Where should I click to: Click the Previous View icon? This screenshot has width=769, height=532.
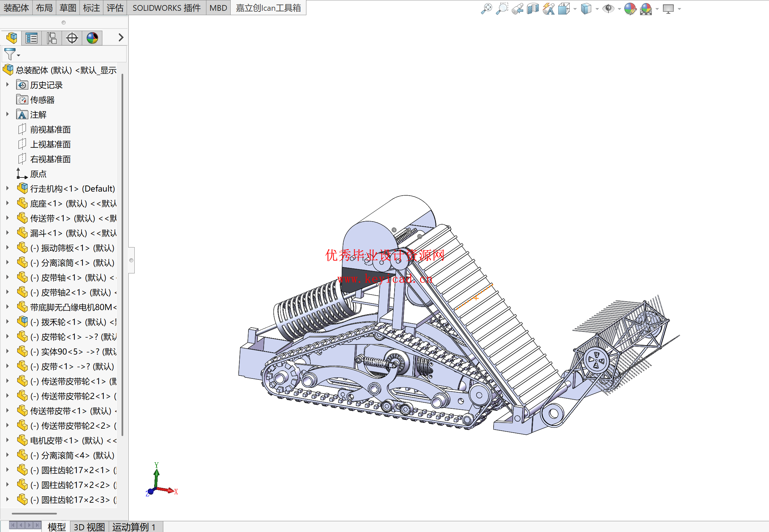click(517, 9)
